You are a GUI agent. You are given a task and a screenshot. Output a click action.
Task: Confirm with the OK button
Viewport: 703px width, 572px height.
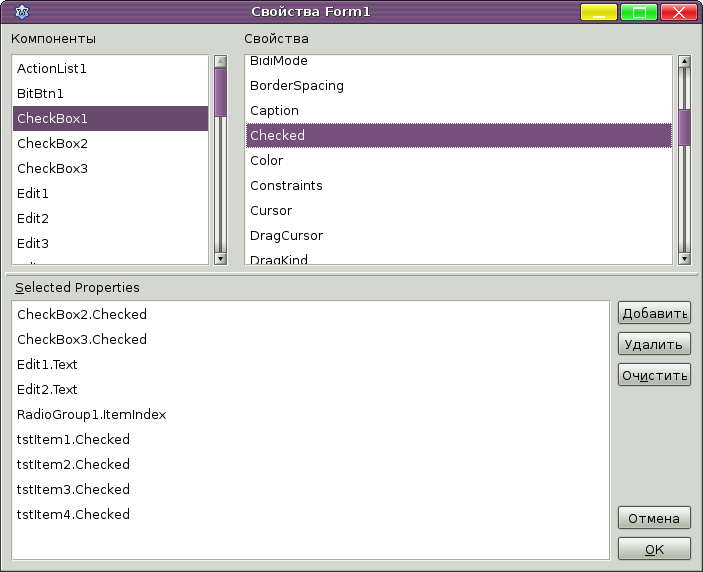(654, 549)
